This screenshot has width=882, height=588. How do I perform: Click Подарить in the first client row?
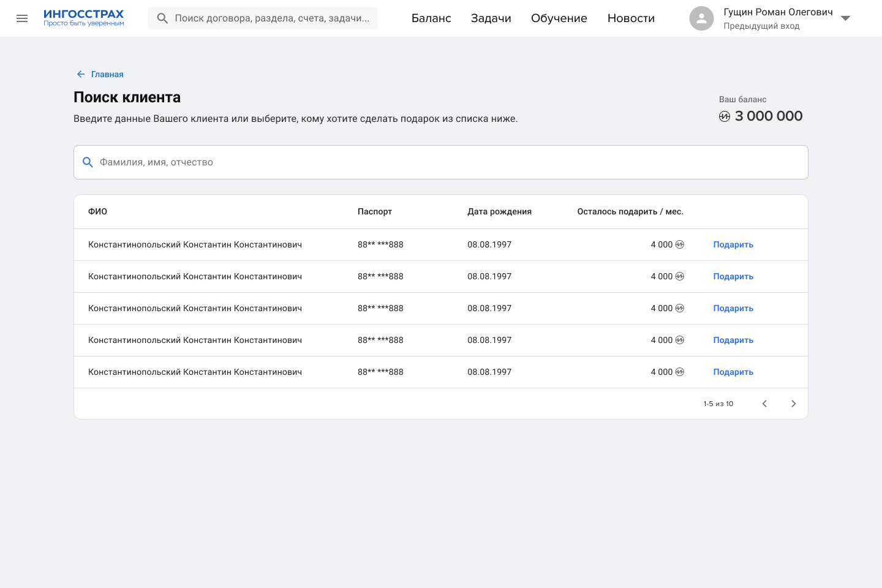pos(733,244)
